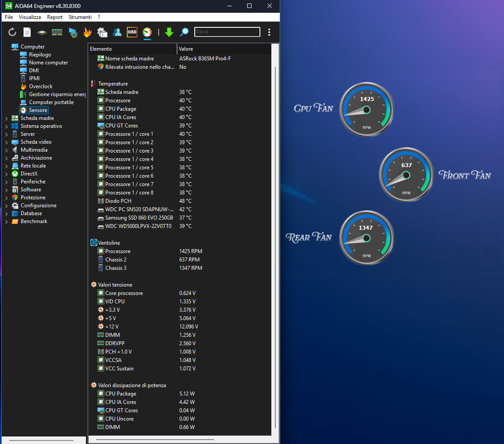Viewport: 504px width, 444px height.
Task: Launch the flame stability test icon
Action: (87, 32)
